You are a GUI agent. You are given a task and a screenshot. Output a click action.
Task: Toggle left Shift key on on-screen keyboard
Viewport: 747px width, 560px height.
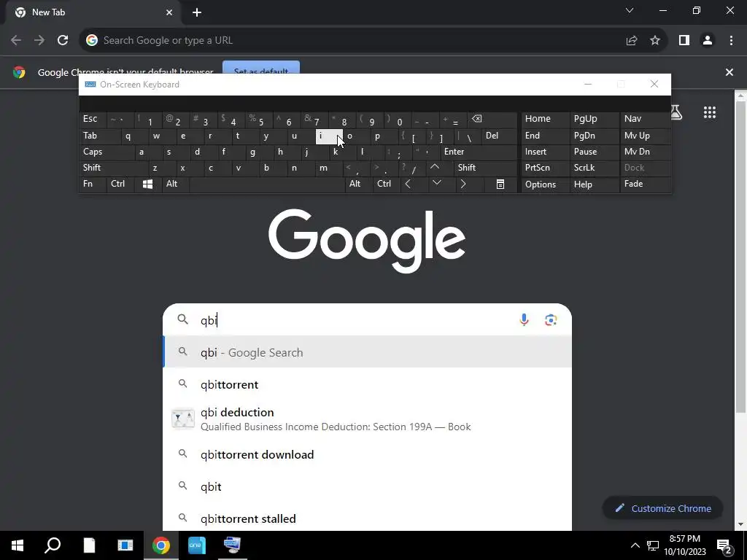(113, 168)
